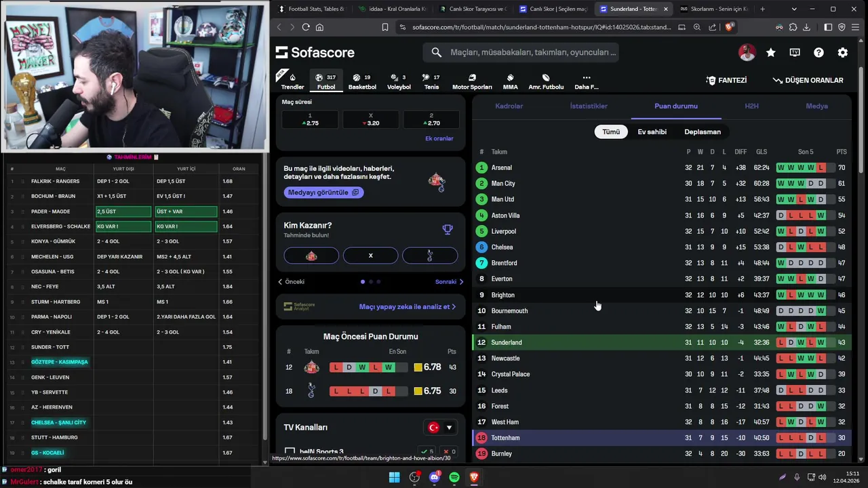Go back to Önceki card

[x=291, y=282]
